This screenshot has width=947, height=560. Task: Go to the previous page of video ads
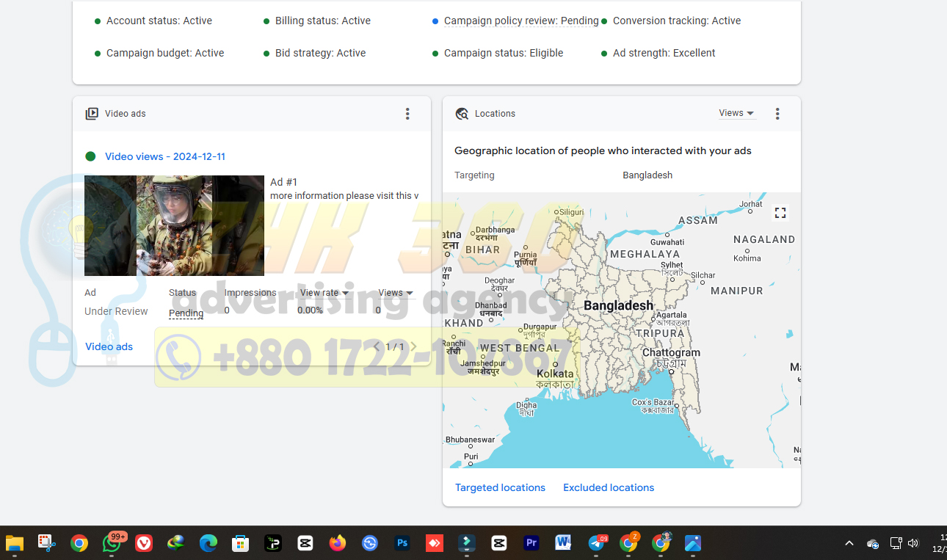(377, 346)
